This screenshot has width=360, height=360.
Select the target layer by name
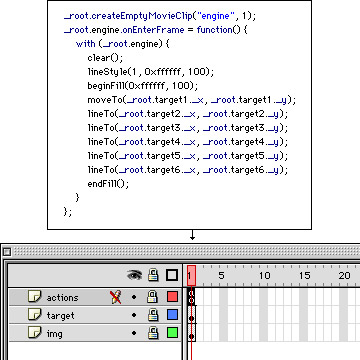60,316
